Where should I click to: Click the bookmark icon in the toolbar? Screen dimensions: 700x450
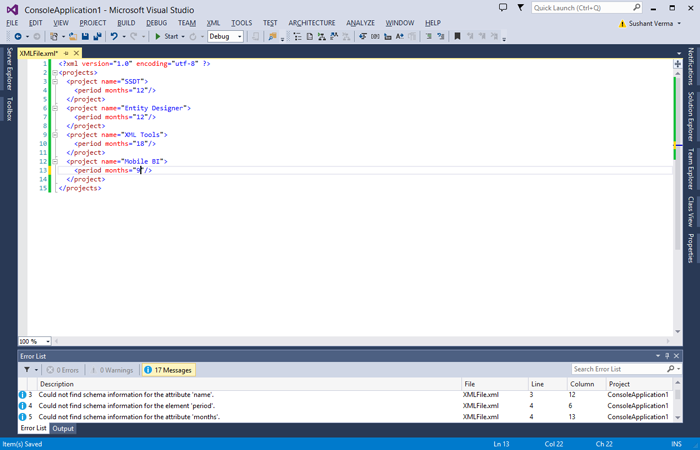(x=457, y=36)
